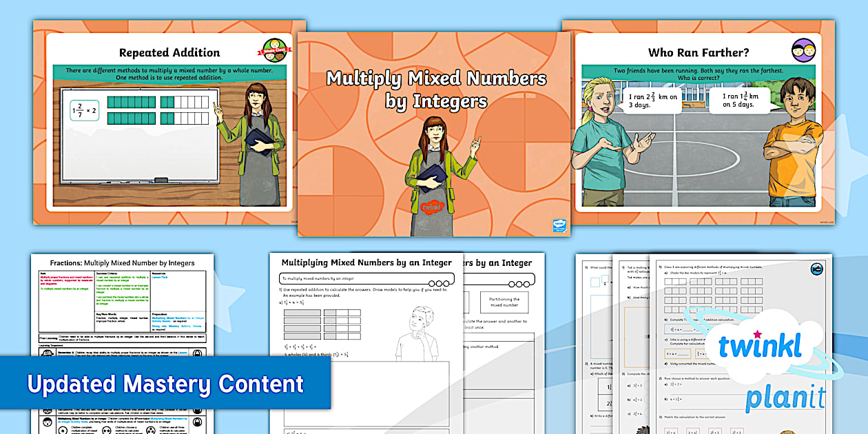
Task: Click the padlock icon beside the Remember It row
Action: [196, 354]
